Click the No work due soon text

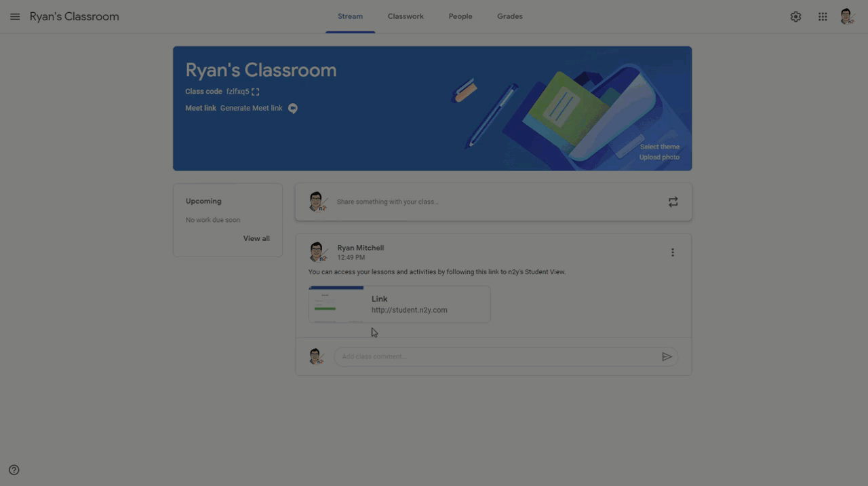coord(213,220)
